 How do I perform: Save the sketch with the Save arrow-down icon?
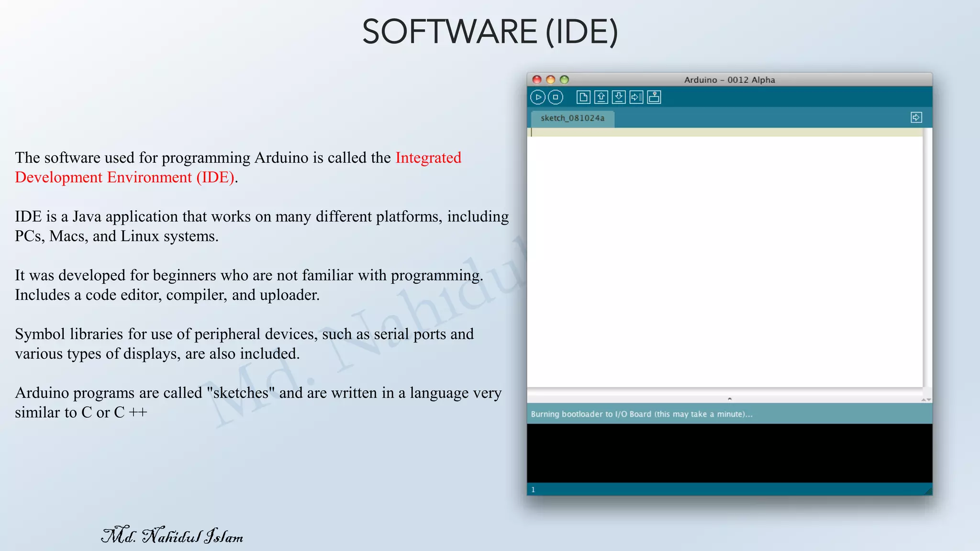pos(619,97)
